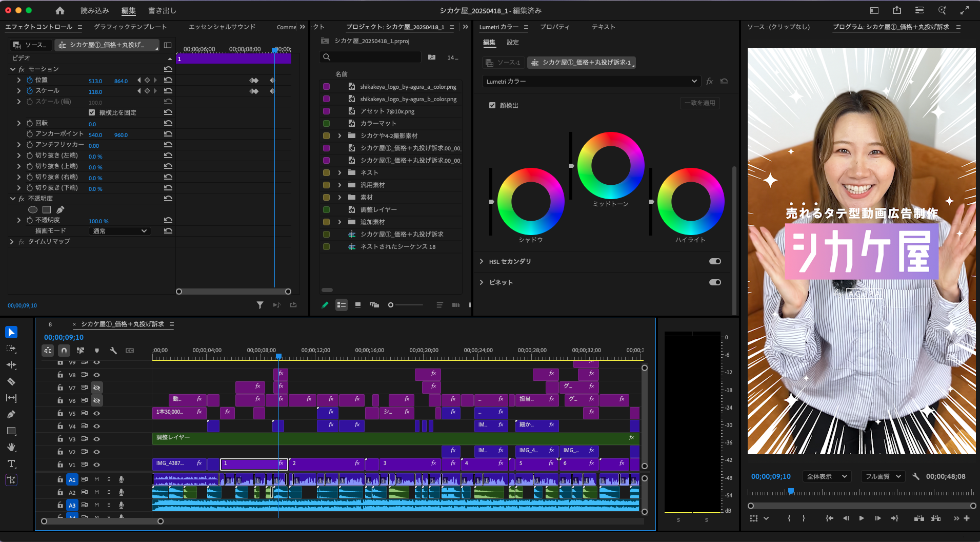Open the テキスト panel tab
Viewport: 980px width, 542px height.
pyautogui.click(x=604, y=27)
